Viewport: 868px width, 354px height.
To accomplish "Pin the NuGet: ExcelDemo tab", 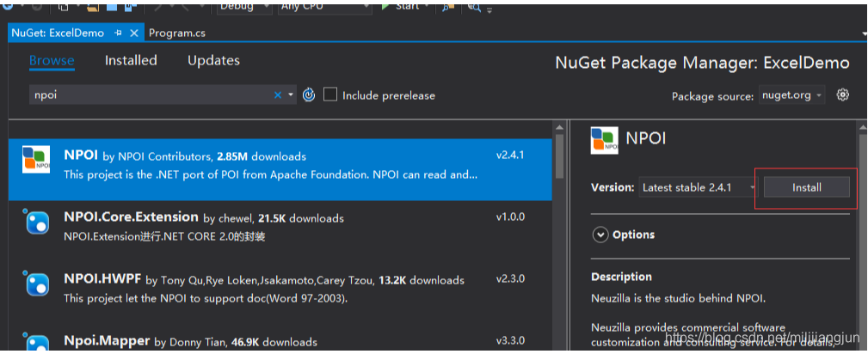I will click(x=118, y=34).
